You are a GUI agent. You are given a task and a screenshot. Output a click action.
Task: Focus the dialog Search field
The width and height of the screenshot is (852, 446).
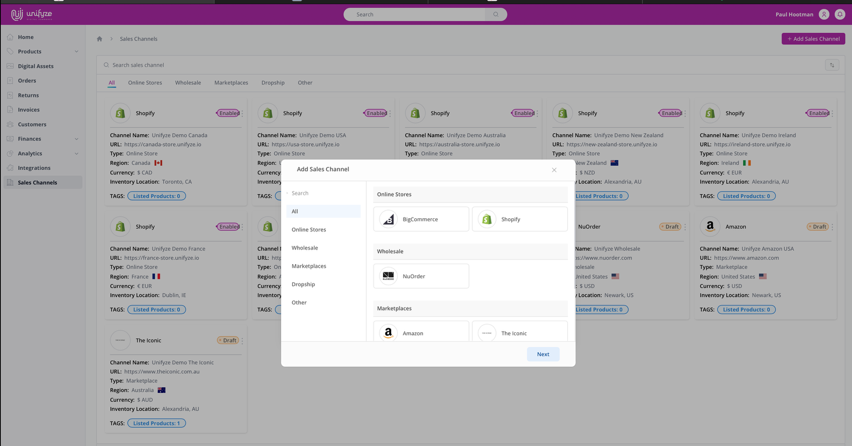323,193
